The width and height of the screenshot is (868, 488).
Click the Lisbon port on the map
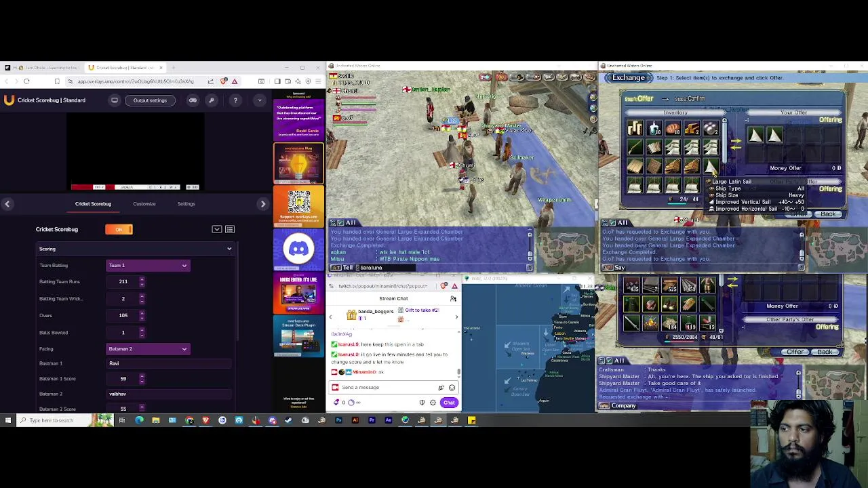560,333
